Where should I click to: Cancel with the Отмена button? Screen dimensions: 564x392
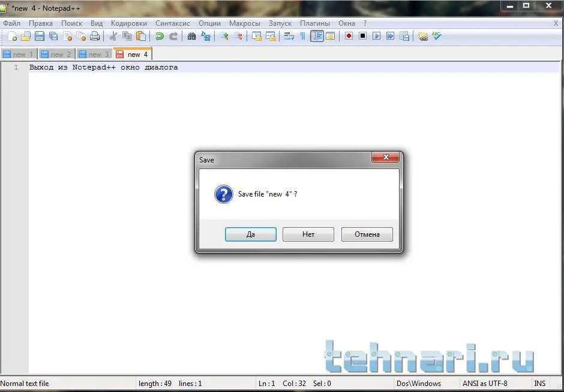pos(367,234)
